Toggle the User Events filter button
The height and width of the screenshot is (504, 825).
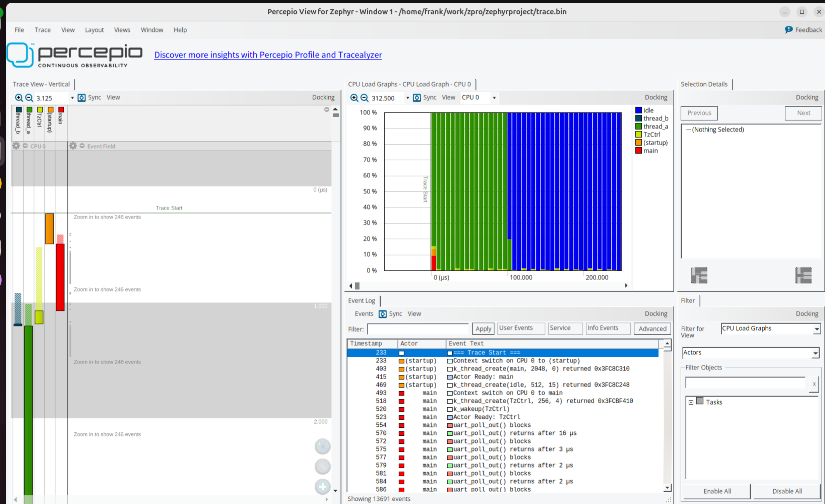click(x=521, y=328)
